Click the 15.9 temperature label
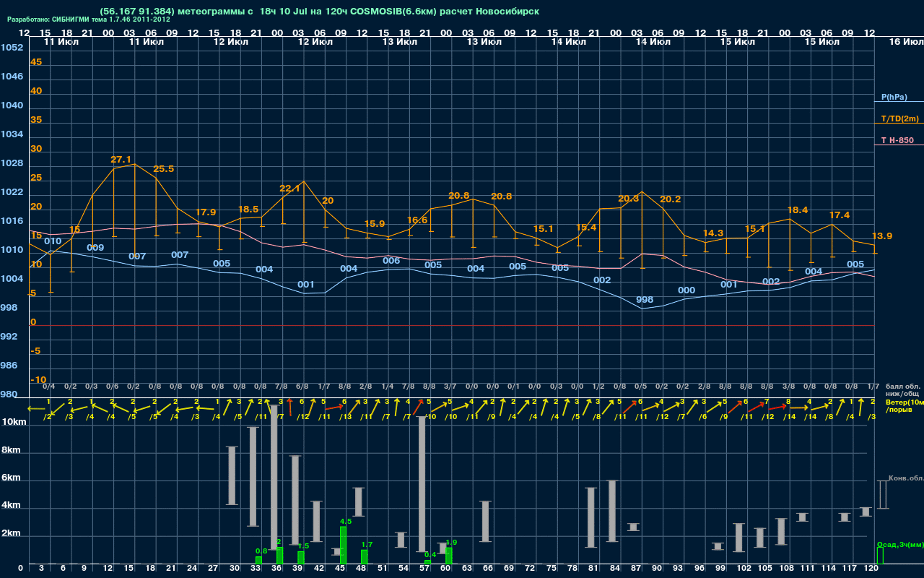 coord(375,224)
